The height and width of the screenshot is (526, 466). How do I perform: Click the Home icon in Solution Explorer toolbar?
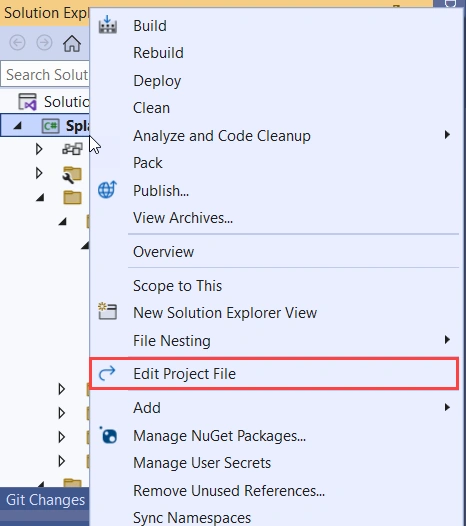coord(72,43)
